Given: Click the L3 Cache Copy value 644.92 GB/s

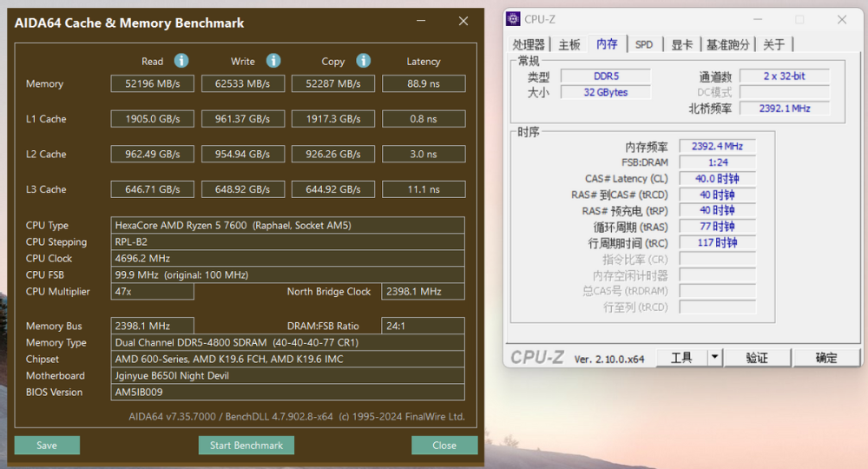Looking at the screenshot, I should tap(333, 189).
